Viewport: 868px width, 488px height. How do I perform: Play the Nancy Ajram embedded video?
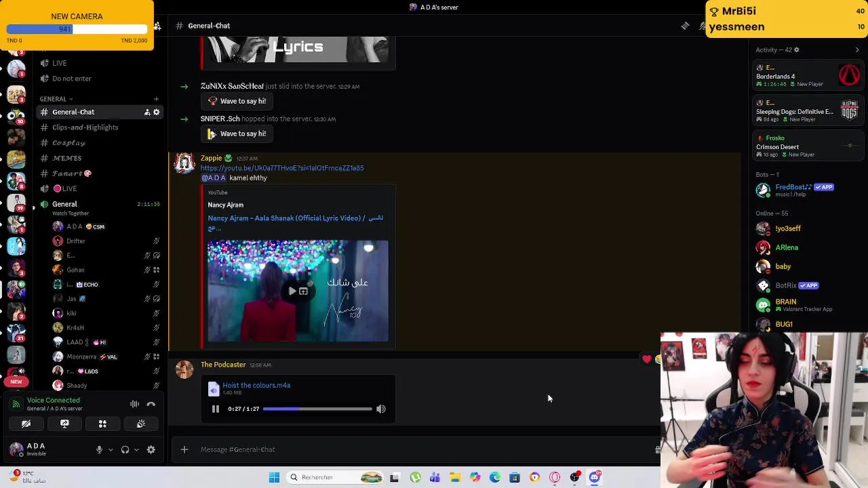[x=292, y=291]
